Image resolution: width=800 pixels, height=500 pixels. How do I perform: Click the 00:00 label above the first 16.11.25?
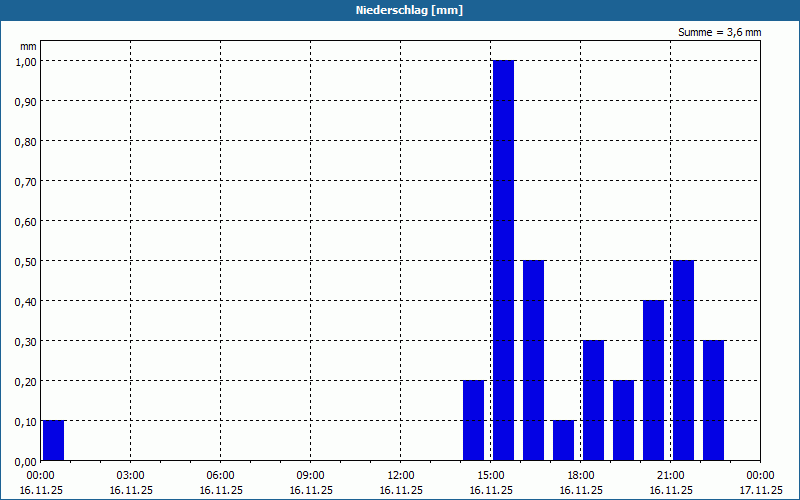pyautogui.click(x=40, y=476)
